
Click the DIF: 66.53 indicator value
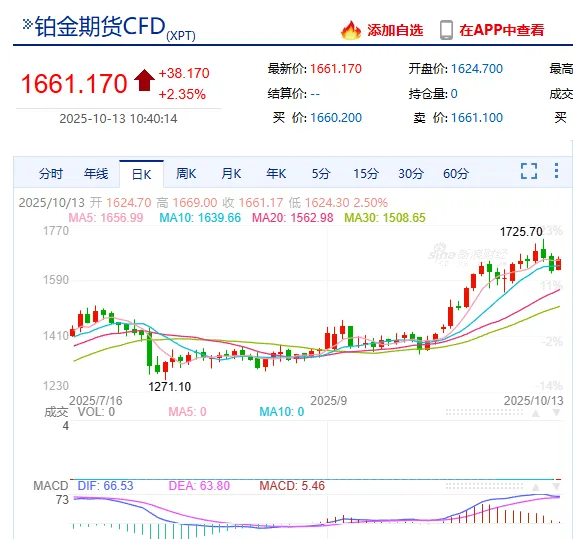(105, 486)
